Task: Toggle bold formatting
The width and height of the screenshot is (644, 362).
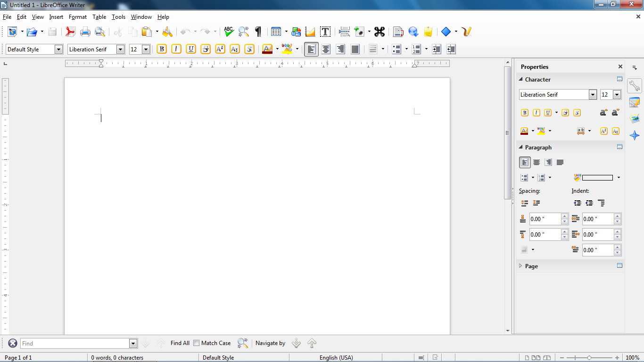Action: pos(161,49)
